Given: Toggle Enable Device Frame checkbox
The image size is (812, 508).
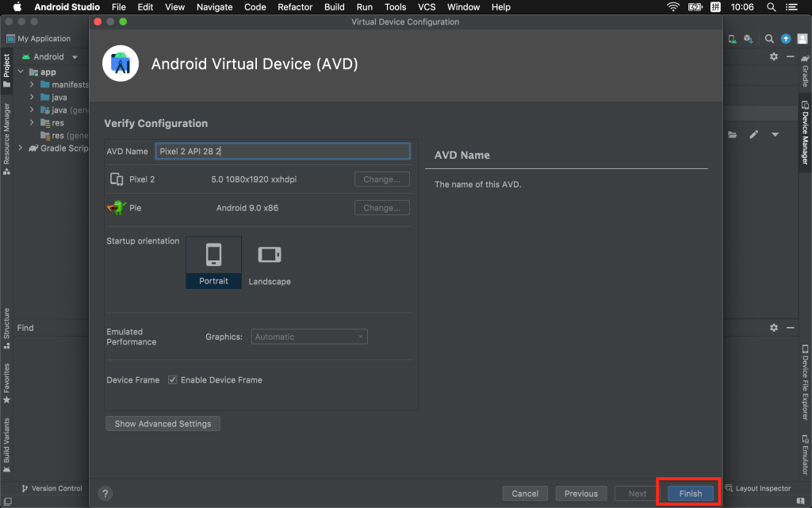Looking at the screenshot, I should 172,380.
